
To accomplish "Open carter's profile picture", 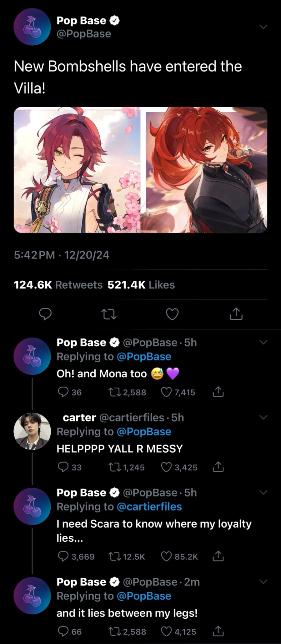I will [32, 431].
